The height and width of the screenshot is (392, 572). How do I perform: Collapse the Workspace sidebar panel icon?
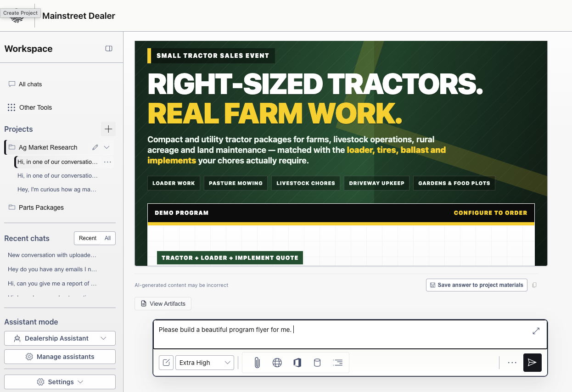click(x=109, y=49)
